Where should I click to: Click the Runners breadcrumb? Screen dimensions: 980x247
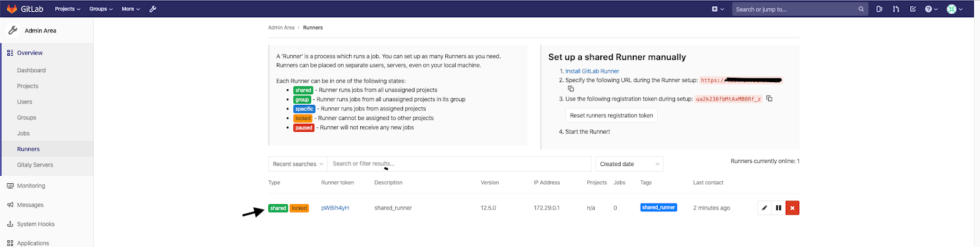pyautogui.click(x=313, y=28)
